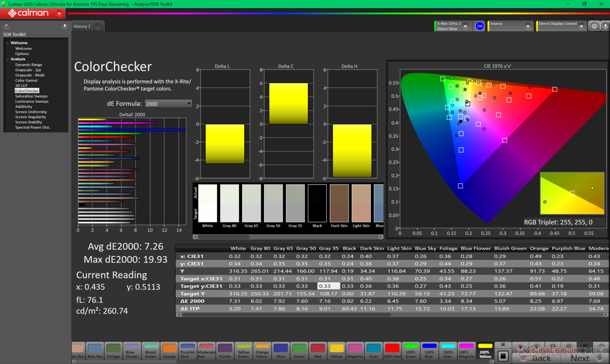Click the up arrow above the stop button
The height and width of the screenshot is (364, 610).
[x=503, y=345]
